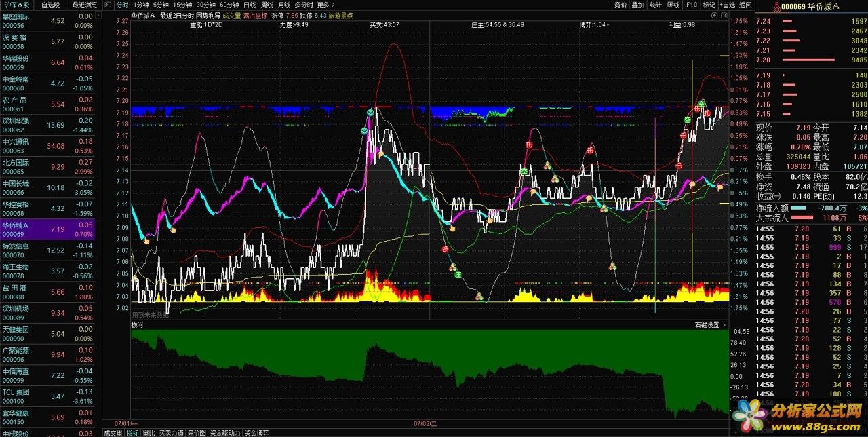Select 特发信息 000070 row

click(47, 250)
